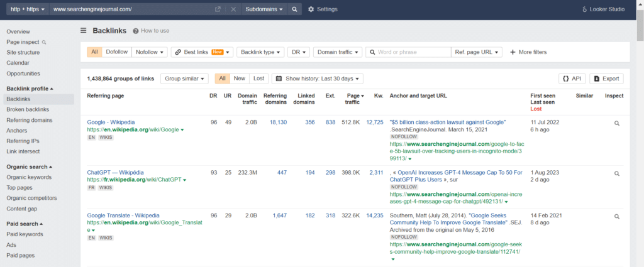Open Link intersect in sidebar
644x267 pixels.
[23, 151]
